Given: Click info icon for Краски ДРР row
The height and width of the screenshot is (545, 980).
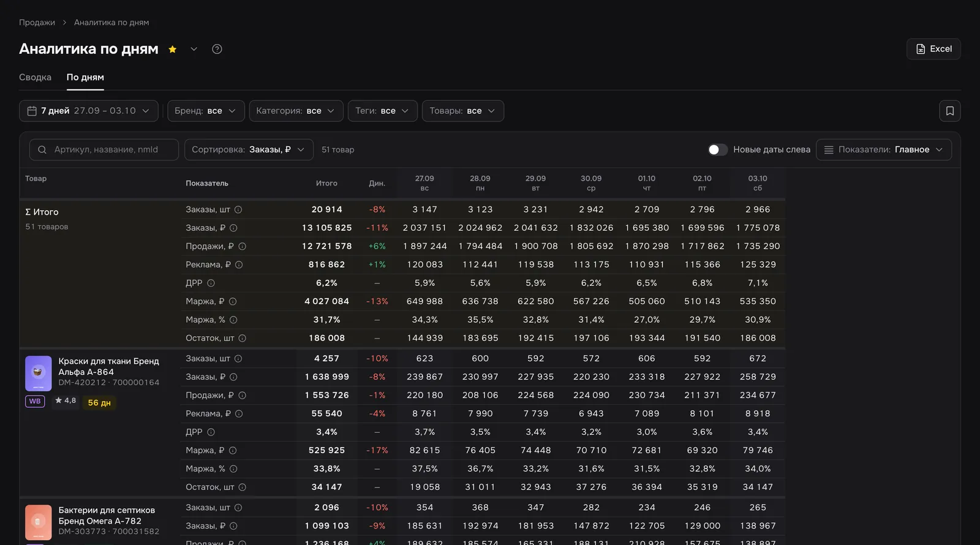Looking at the screenshot, I should click(x=211, y=432).
